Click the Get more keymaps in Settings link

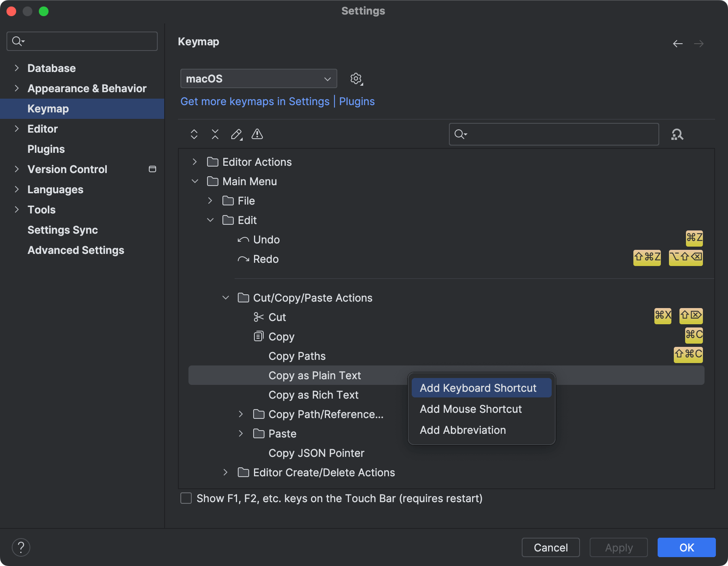click(x=254, y=101)
